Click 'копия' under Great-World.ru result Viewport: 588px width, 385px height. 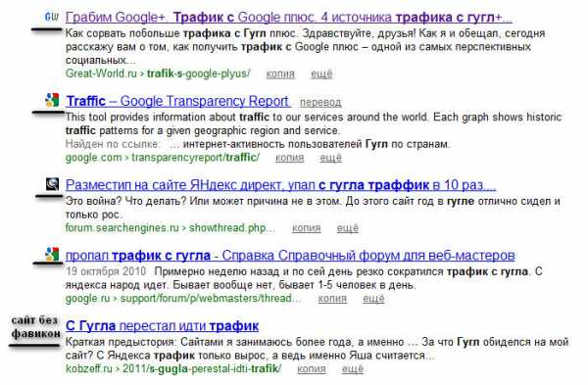point(280,73)
